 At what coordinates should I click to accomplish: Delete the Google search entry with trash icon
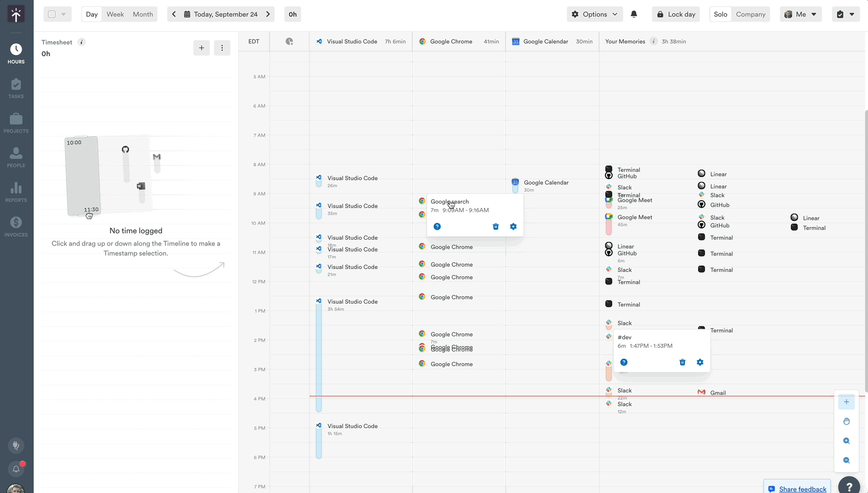click(x=496, y=226)
